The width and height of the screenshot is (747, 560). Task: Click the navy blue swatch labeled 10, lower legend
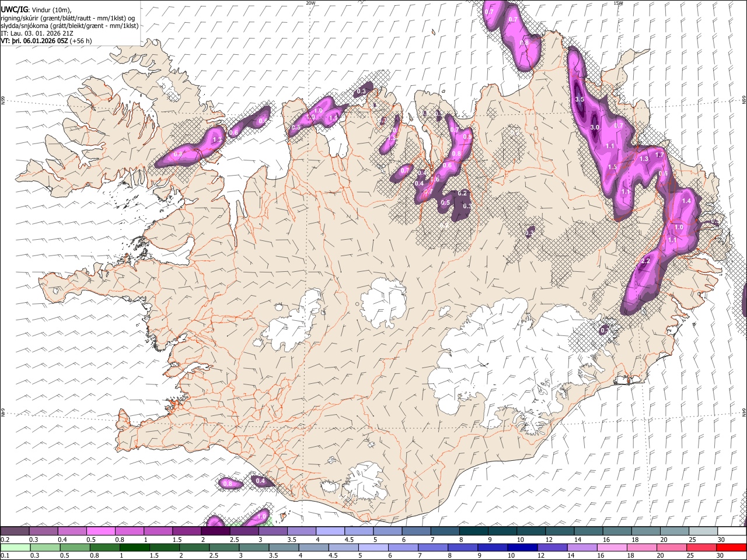point(522,547)
